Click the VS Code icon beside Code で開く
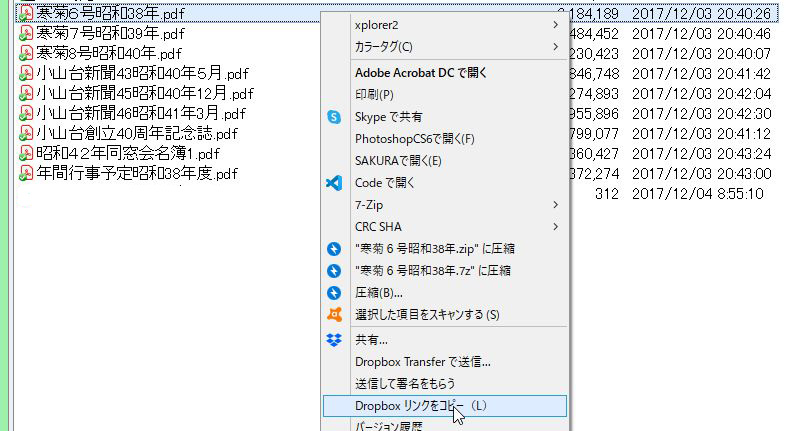 tap(335, 183)
